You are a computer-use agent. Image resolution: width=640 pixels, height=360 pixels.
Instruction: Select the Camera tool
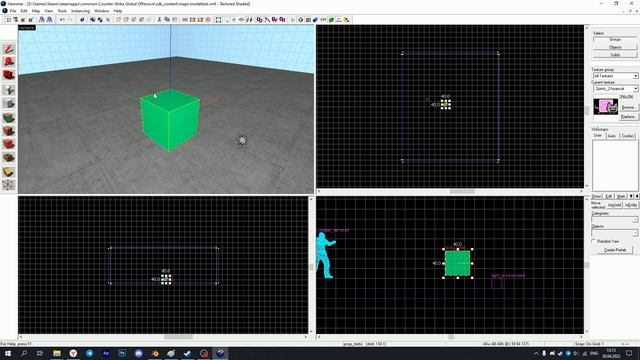coord(9,75)
